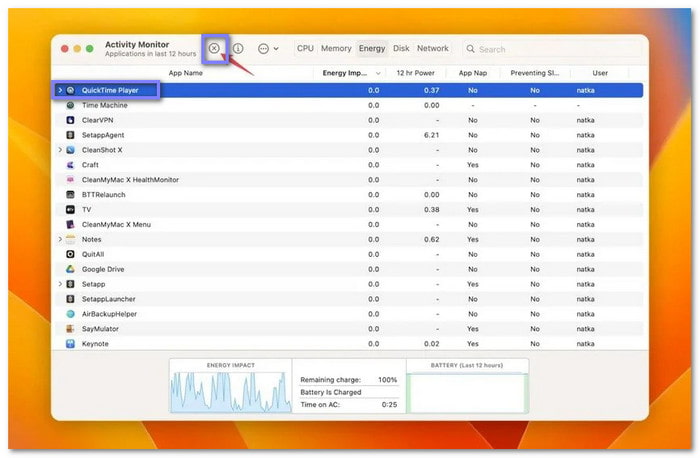
Task: Click the Remaining charge 100% value
Action: click(x=387, y=380)
